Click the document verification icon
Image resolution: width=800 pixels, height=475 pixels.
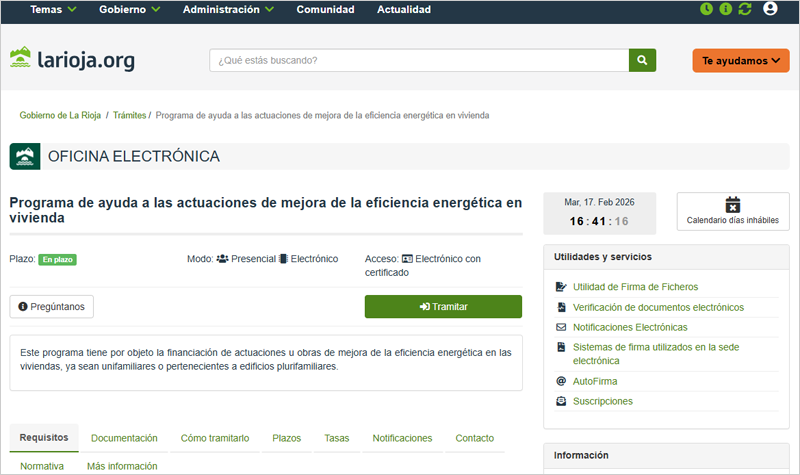[561, 307]
